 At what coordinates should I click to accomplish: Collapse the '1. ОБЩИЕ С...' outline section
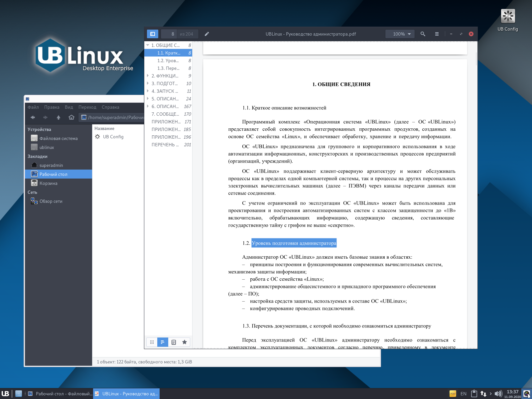pos(148,45)
